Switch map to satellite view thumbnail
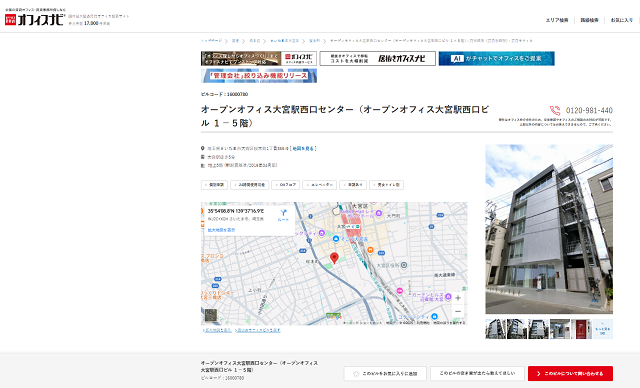Image resolution: width=640 pixels, height=388 pixels. 211,315
